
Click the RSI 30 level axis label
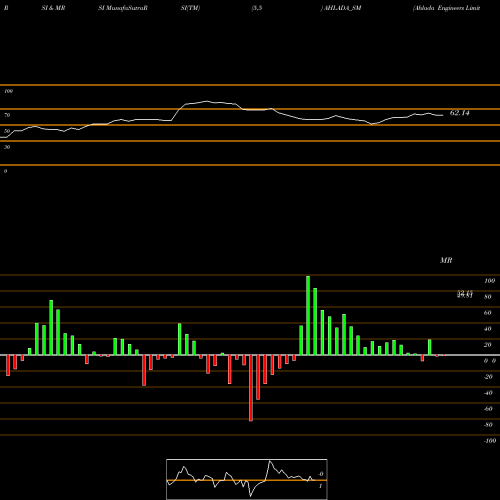point(7,147)
